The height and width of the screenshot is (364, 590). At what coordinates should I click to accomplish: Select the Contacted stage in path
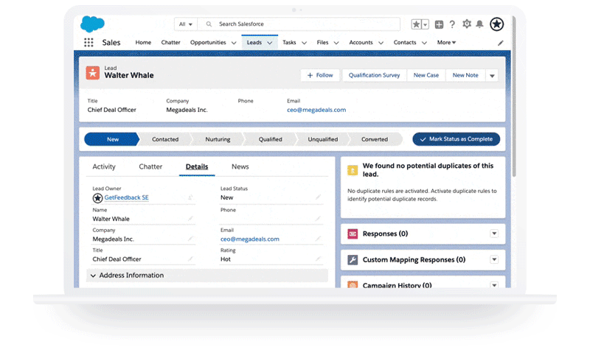coord(165,139)
